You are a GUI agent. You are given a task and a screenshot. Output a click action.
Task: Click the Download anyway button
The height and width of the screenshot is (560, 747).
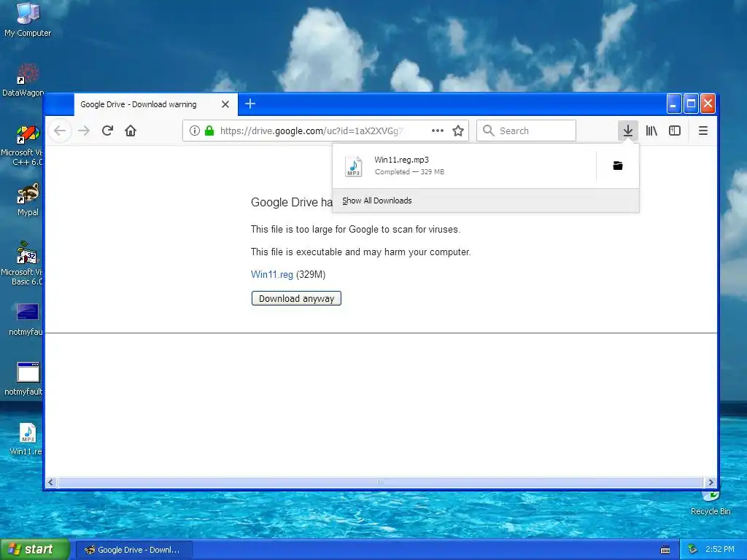tap(296, 298)
